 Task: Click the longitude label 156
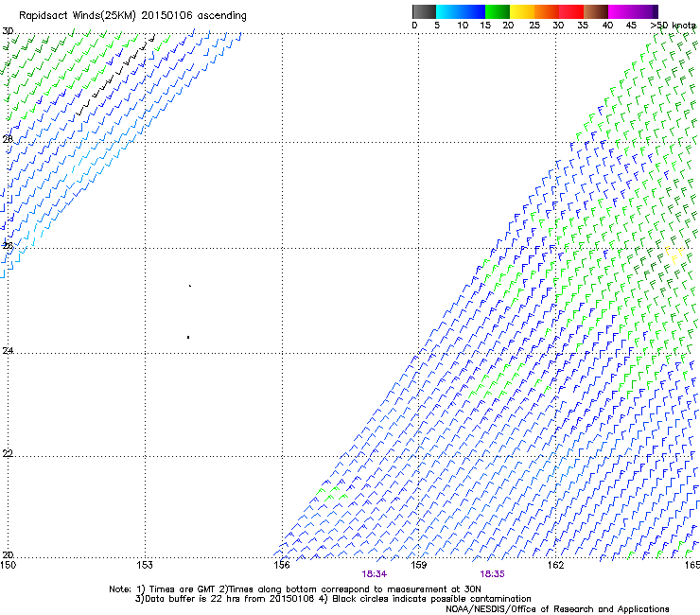point(282,565)
